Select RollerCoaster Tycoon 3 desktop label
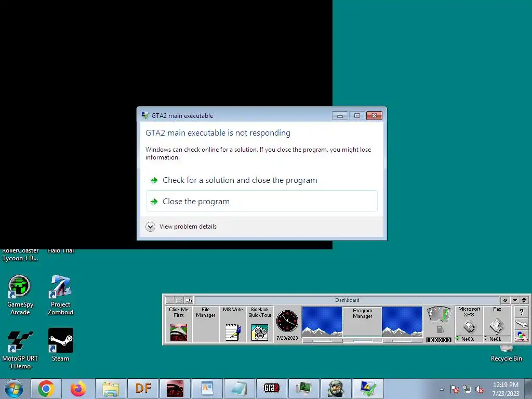 tap(20, 255)
